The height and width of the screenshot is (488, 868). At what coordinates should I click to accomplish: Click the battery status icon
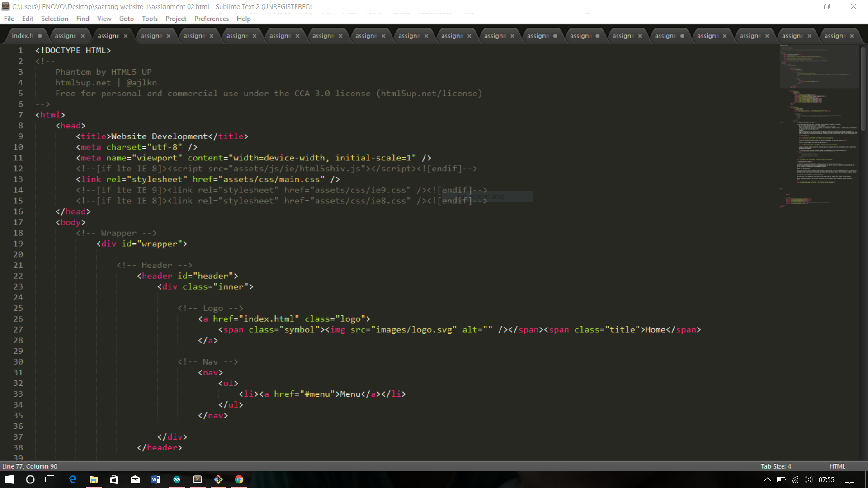[x=781, y=479]
